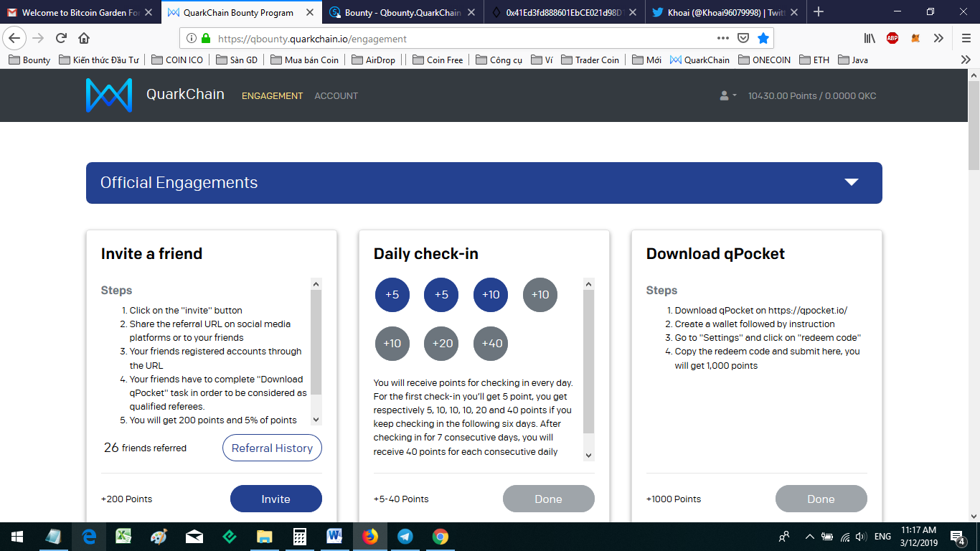
Task: Open File Explorer from the taskbar
Action: (265, 537)
